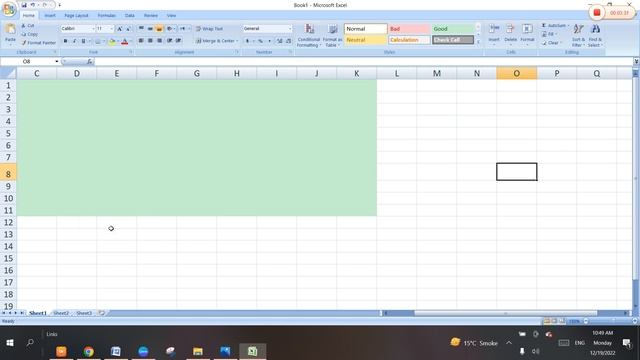
Task: Apply the Good cell style
Action: (x=453, y=29)
